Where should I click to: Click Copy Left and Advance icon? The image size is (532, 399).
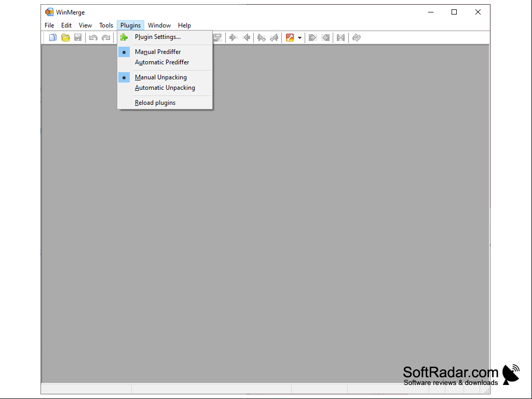pyautogui.click(x=274, y=38)
